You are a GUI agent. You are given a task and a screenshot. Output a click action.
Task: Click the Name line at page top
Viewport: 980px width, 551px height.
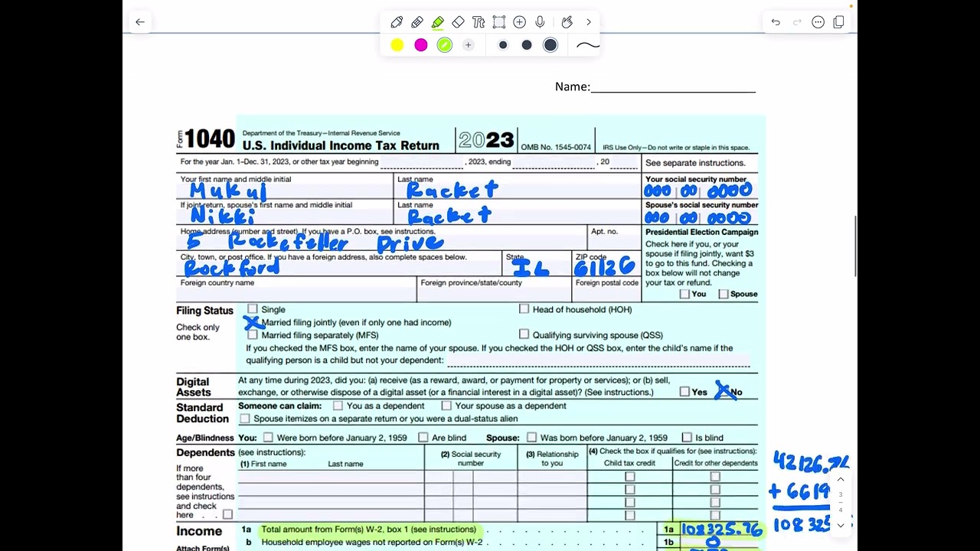tap(673, 86)
